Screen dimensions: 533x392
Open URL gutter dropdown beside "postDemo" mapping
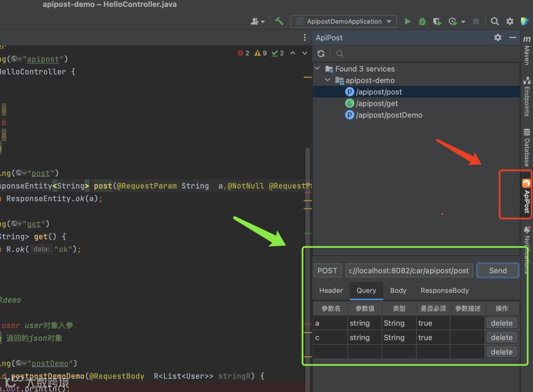coord(21,363)
